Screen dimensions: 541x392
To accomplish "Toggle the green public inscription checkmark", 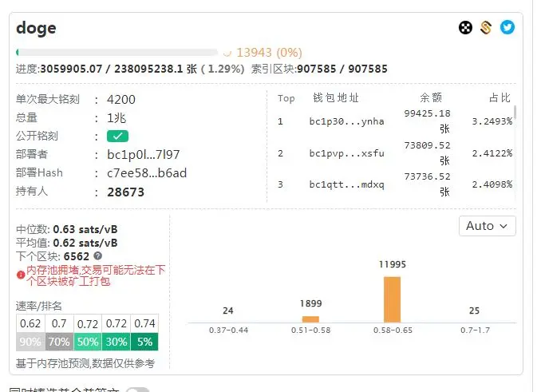I will coord(117,136).
